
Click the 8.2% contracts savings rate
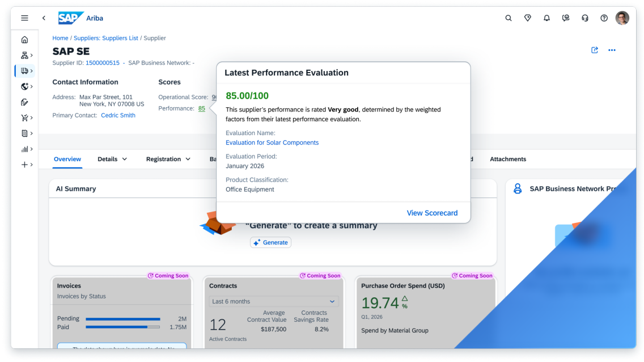[321, 329]
